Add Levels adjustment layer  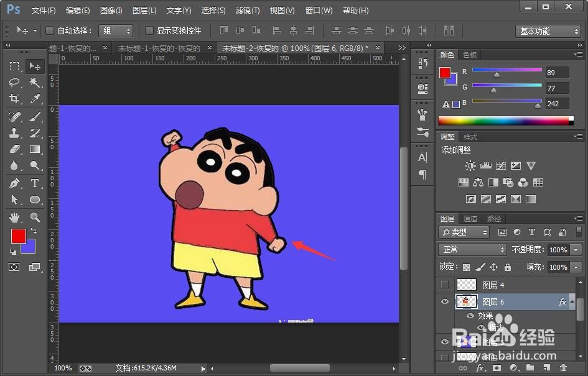(x=485, y=165)
